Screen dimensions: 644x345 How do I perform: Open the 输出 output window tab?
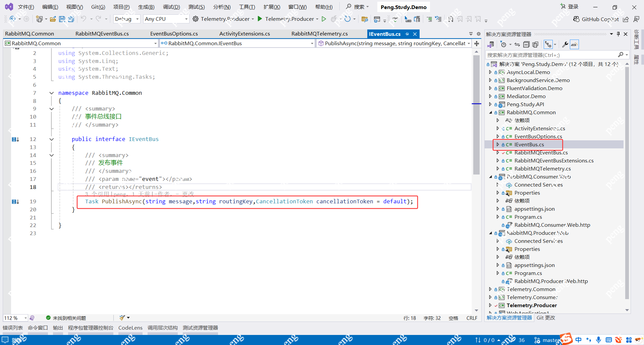click(58, 328)
